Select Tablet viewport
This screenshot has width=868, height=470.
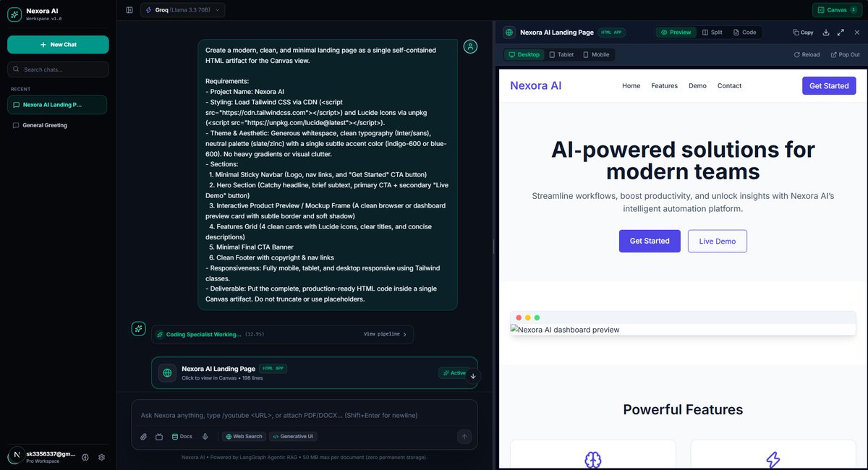(x=561, y=54)
